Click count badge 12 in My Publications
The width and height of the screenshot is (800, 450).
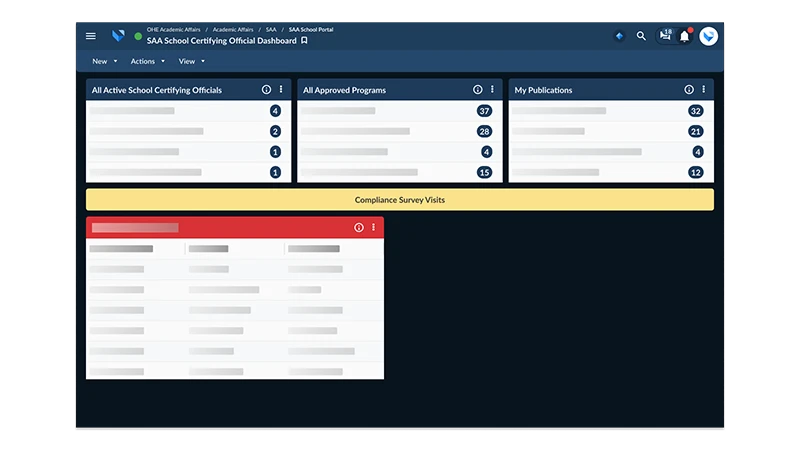point(695,172)
